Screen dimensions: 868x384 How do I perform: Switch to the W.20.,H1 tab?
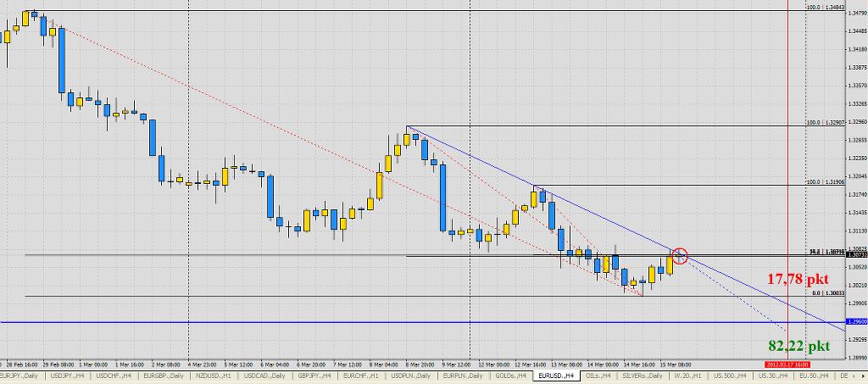point(686,376)
